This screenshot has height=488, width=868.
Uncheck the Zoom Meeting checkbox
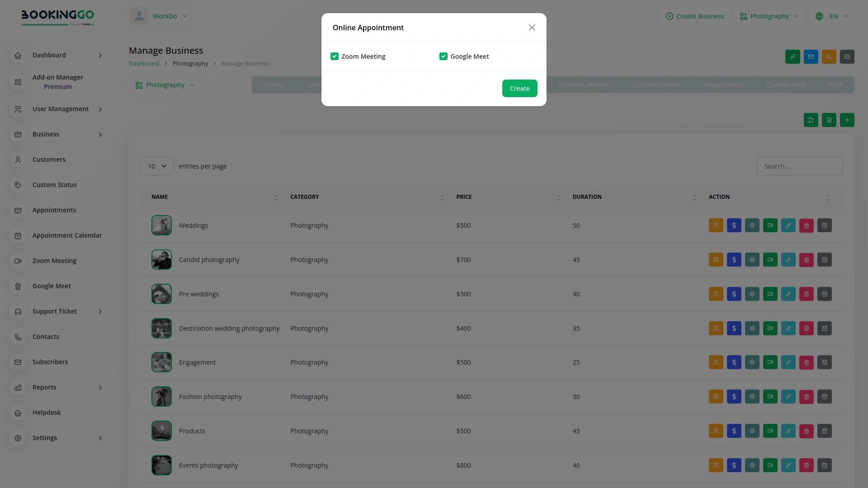pyautogui.click(x=335, y=56)
